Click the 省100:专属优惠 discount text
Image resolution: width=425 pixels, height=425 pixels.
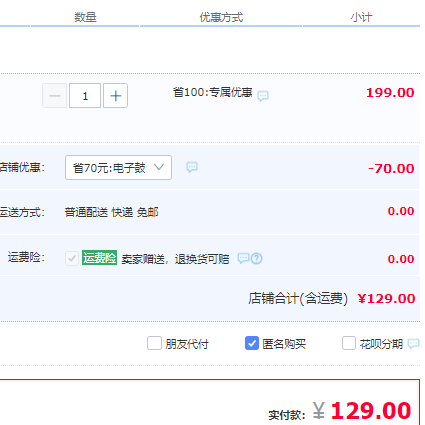click(212, 92)
